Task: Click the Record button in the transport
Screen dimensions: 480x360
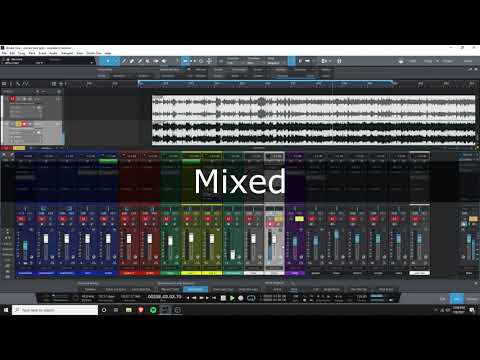Action: (241, 298)
